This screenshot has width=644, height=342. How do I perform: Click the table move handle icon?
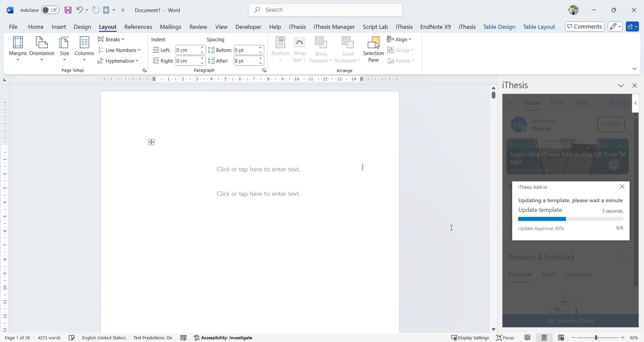(151, 142)
